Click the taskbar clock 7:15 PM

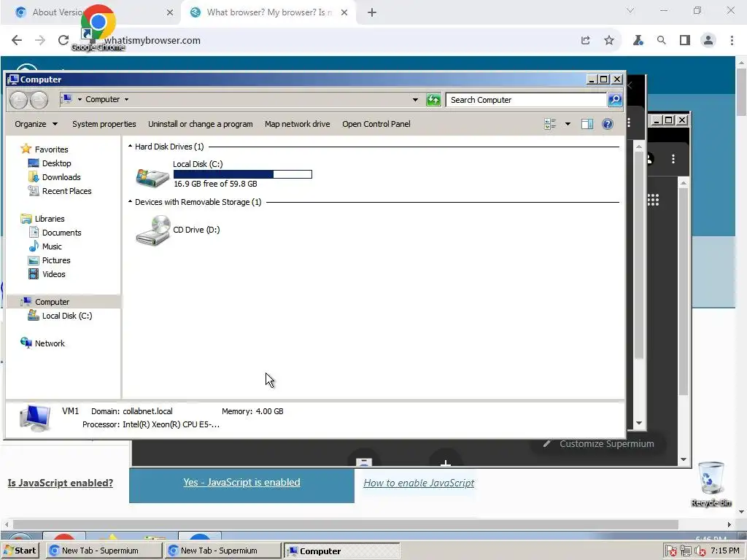click(724, 551)
